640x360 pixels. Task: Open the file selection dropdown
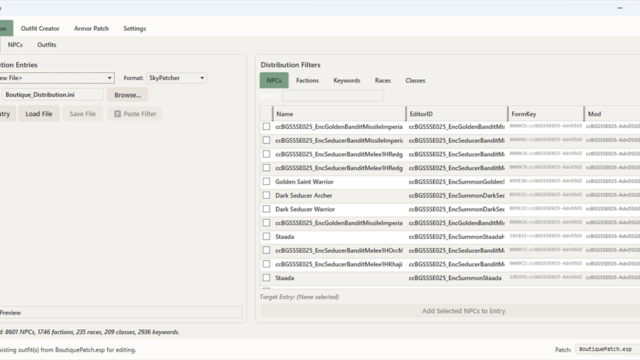point(56,78)
